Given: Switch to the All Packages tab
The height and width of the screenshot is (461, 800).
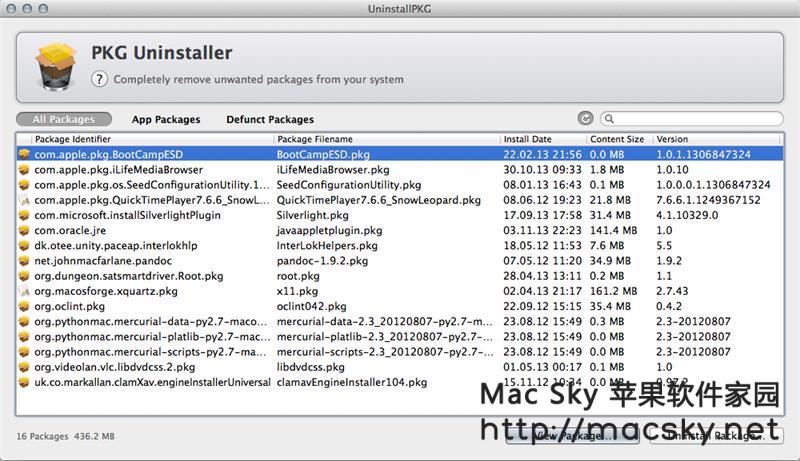Looking at the screenshot, I should coord(64,119).
